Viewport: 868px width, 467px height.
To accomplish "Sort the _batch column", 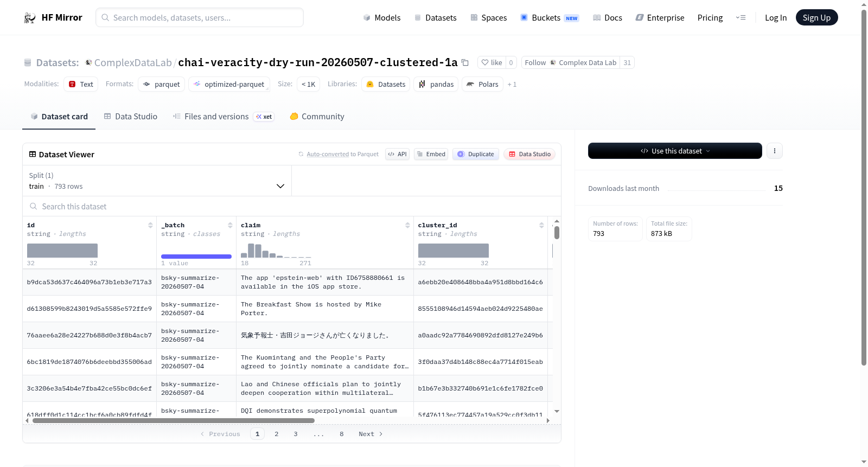I will point(230,225).
